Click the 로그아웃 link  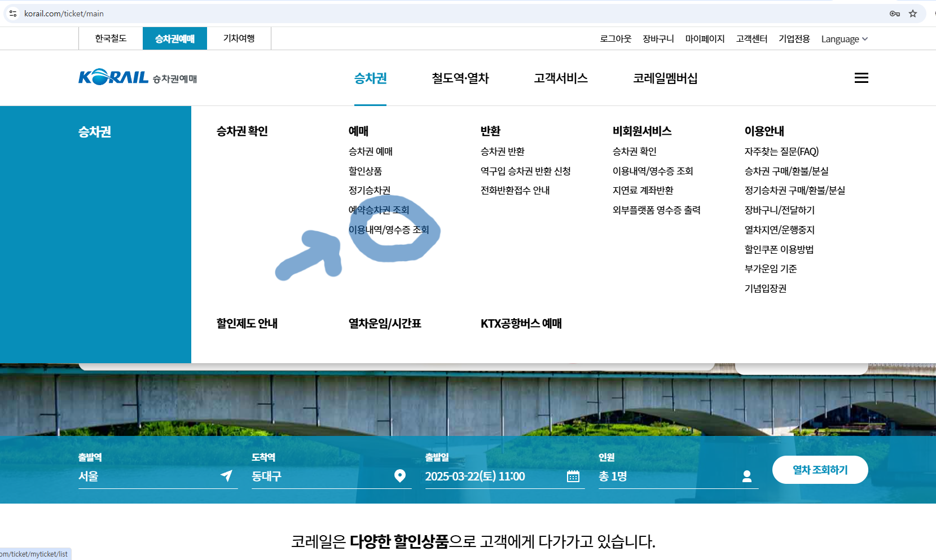(x=616, y=39)
